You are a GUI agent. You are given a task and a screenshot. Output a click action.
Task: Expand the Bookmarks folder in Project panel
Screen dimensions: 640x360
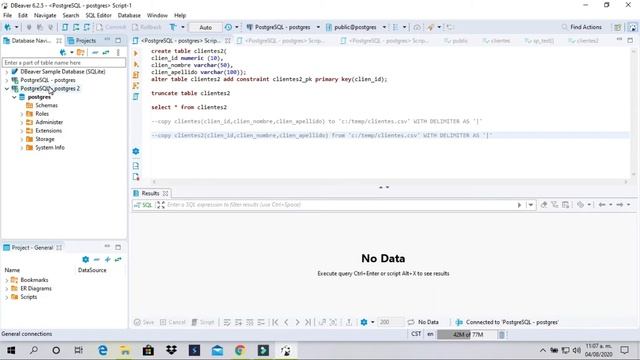pos(7,280)
